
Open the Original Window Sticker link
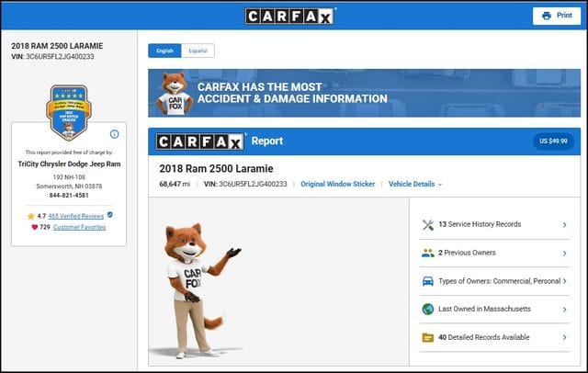337,184
